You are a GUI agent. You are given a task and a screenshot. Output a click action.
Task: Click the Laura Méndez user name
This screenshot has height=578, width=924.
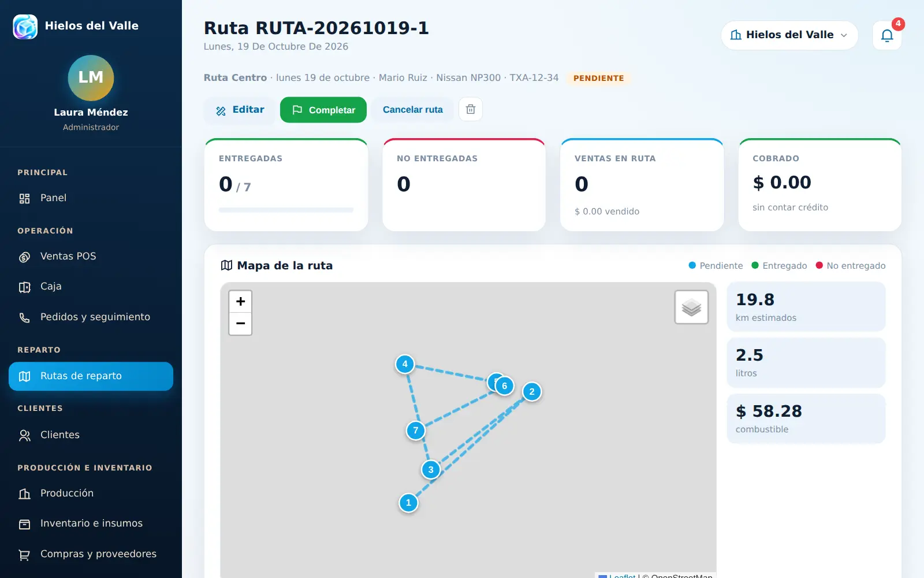click(x=91, y=112)
